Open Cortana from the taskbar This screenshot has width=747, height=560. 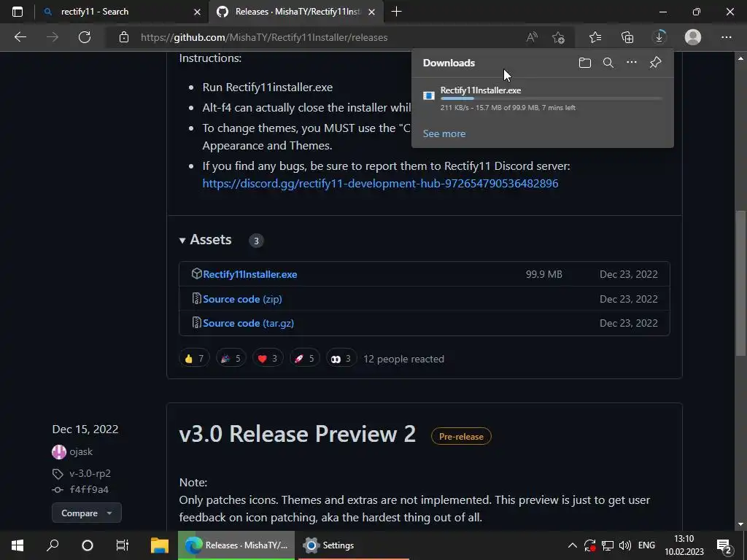click(88, 545)
